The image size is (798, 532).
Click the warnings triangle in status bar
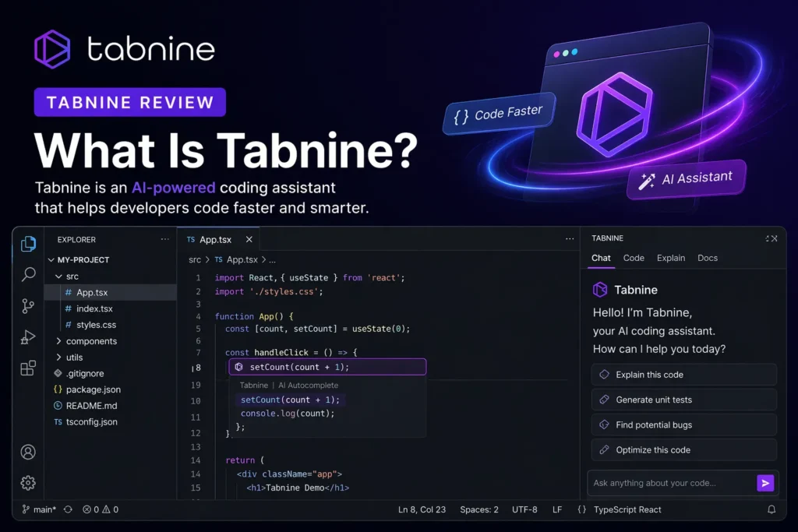(106, 509)
